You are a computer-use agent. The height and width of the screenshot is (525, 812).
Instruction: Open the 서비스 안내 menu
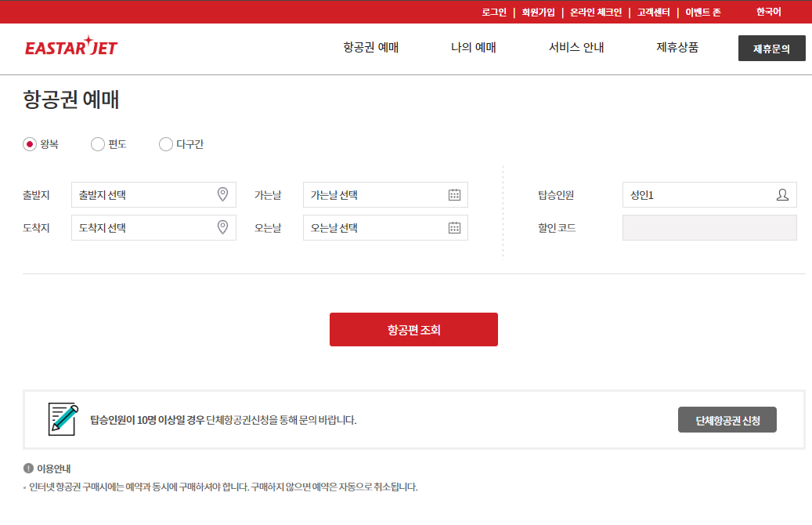pyautogui.click(x=576, y=47)
